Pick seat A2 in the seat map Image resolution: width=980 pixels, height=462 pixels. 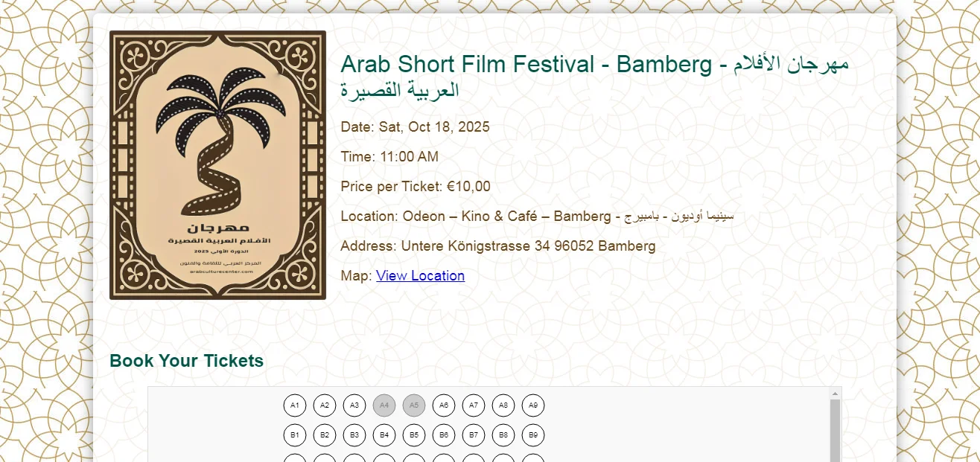pyautogui.click(x=325, y=405)
